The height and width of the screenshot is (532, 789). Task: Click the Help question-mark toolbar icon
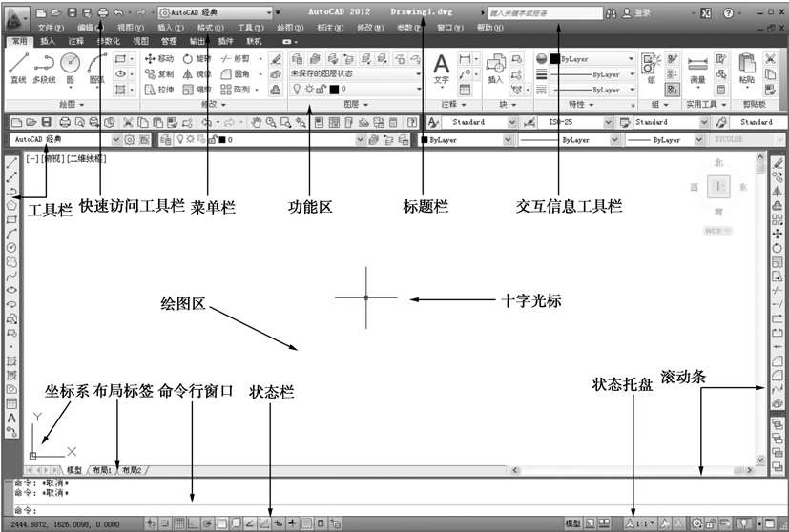[412, 122]
